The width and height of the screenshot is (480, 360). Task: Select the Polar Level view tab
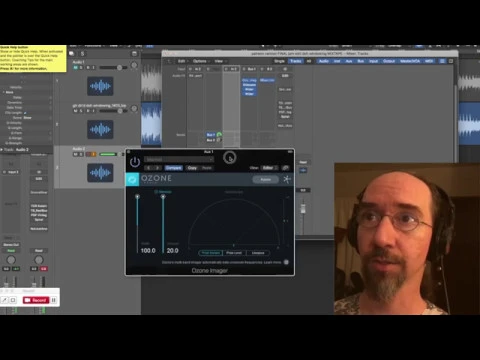click(234, 253)
